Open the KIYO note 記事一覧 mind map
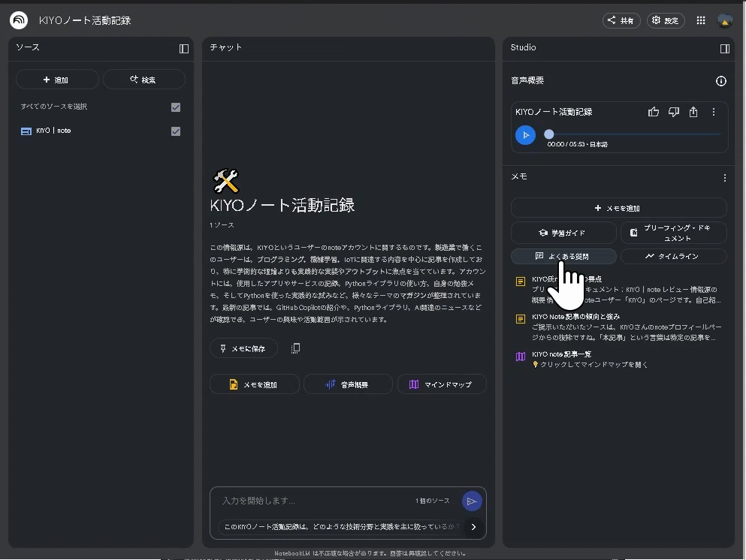 pyautogui.click(x=618, y=360)
